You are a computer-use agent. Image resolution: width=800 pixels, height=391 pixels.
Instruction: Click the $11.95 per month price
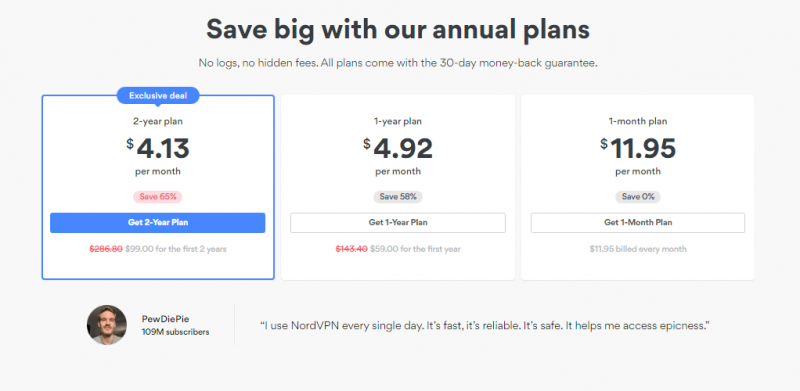click(x=638, y=149)
